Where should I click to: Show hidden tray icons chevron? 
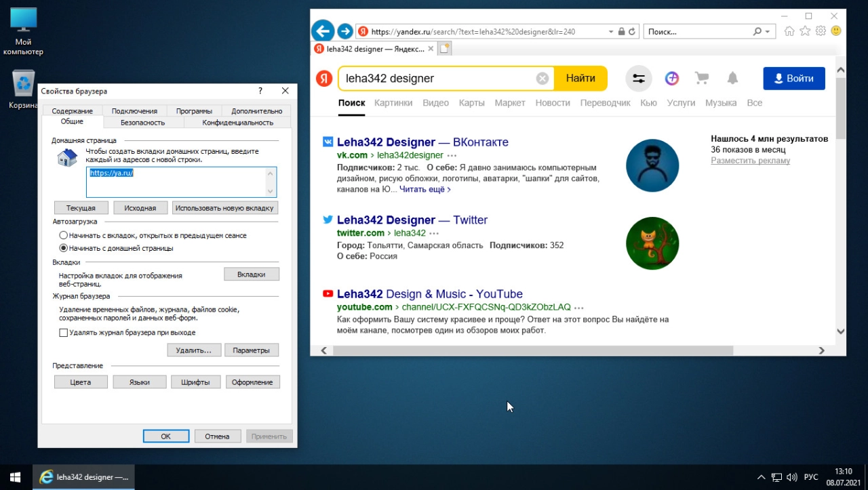point(761,477)
